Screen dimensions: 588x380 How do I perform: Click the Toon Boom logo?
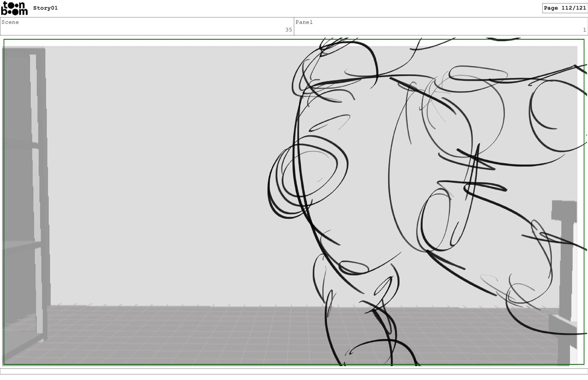click(x=14, y=8)
